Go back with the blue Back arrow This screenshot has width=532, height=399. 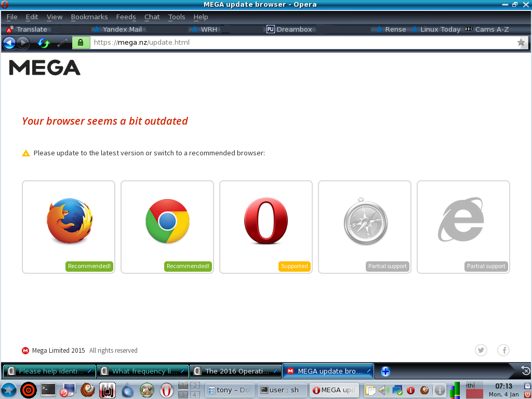click(9, 43)
